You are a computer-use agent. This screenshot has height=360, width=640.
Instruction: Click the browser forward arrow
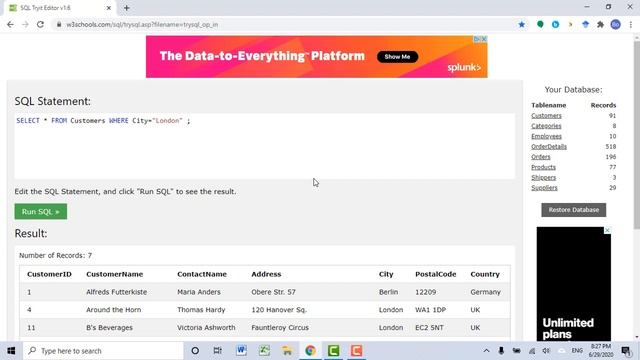[25, 24]
